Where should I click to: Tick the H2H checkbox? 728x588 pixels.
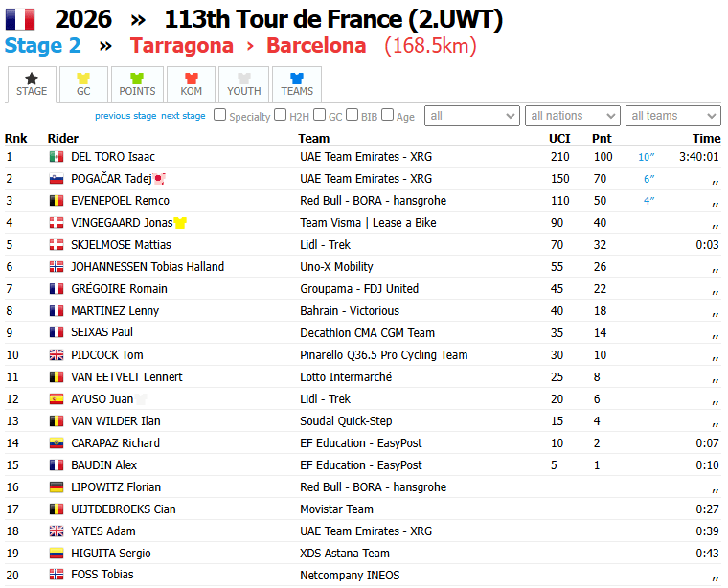point(280,115)
